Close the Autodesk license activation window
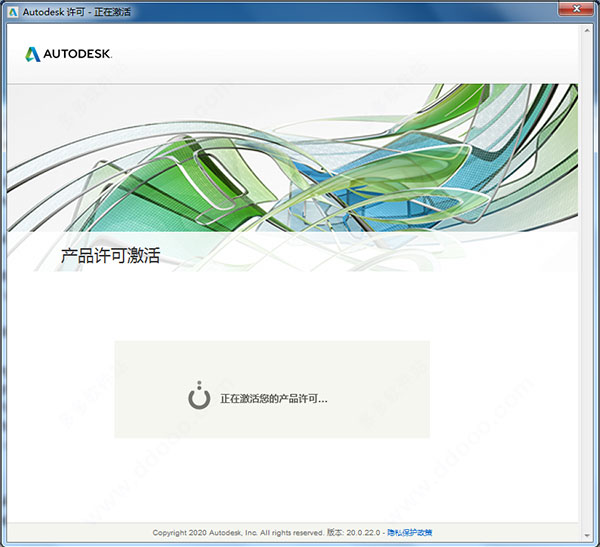Viewport: 600px width, 547px height. (x=576, y=9)
